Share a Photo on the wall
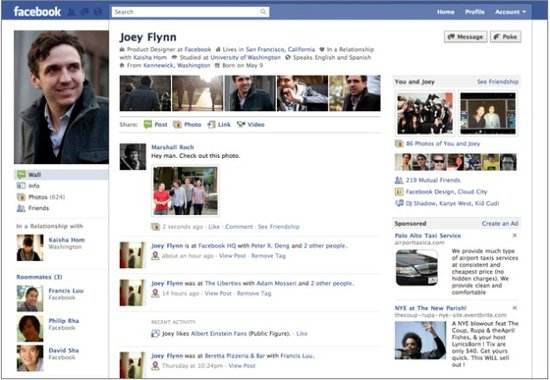This screenshot has width=550, height=380. pyautogui.click(x=188, y=125)
